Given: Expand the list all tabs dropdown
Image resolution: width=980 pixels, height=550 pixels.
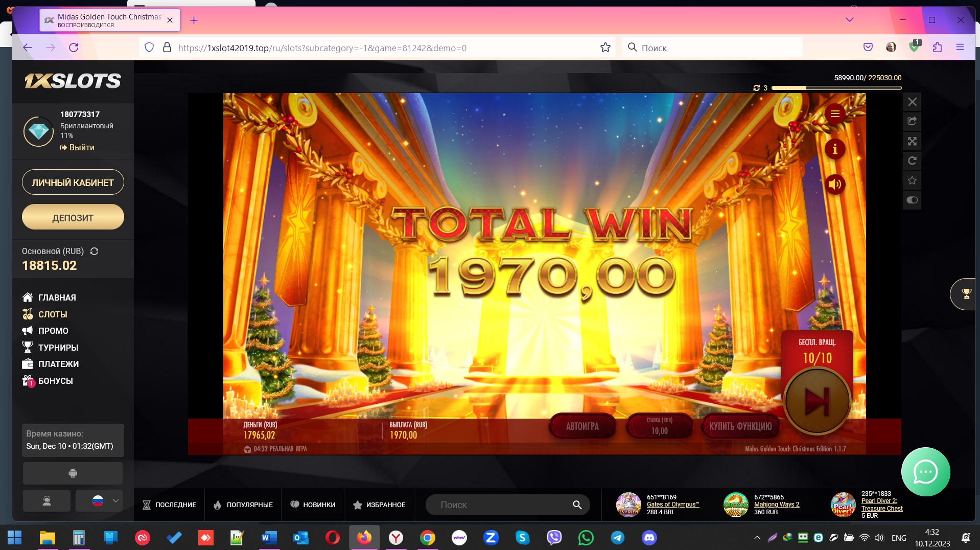Looking at the screenshot, I should tap(850, 20).
